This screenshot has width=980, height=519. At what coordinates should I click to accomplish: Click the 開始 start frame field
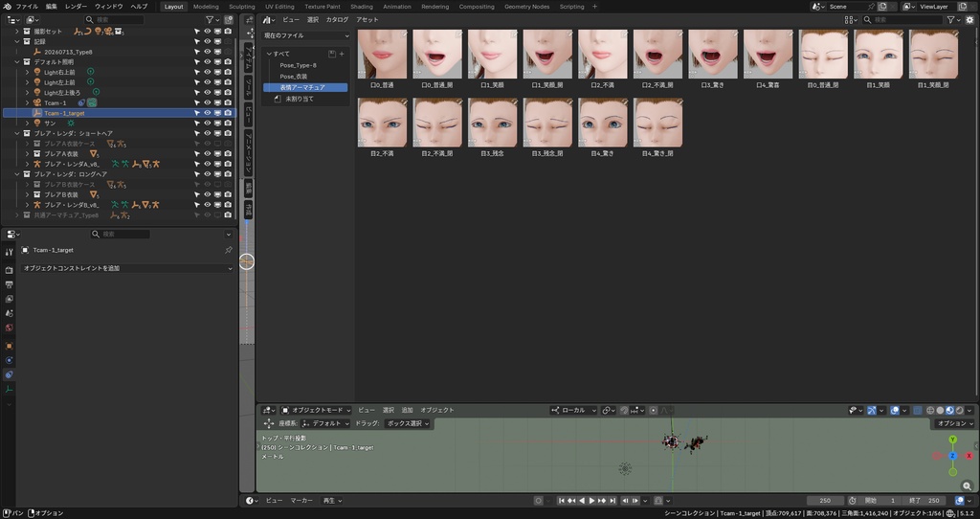(x=880, y=501)
